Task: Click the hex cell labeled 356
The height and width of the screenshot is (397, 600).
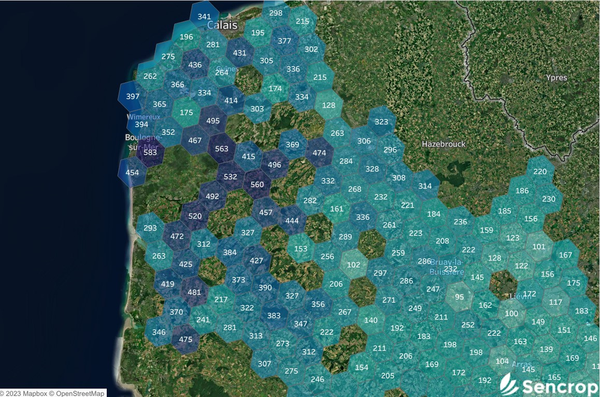Action: (x=318, y=304)
